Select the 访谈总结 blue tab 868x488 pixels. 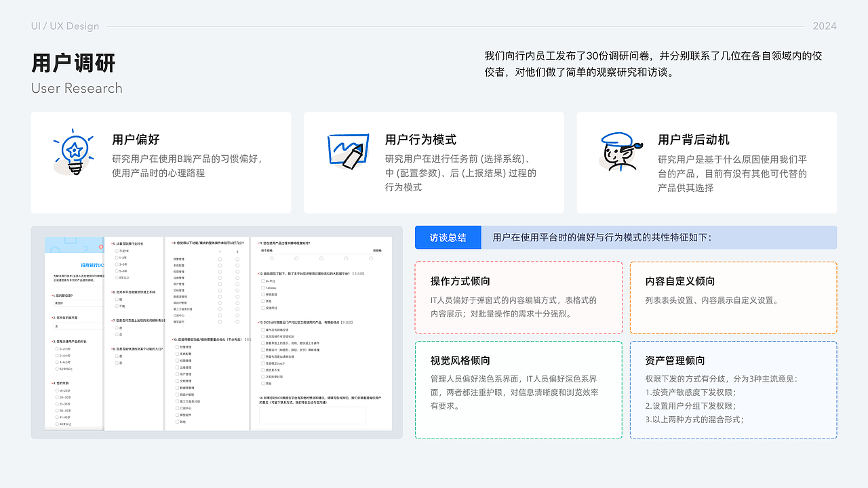click(448, 238)
